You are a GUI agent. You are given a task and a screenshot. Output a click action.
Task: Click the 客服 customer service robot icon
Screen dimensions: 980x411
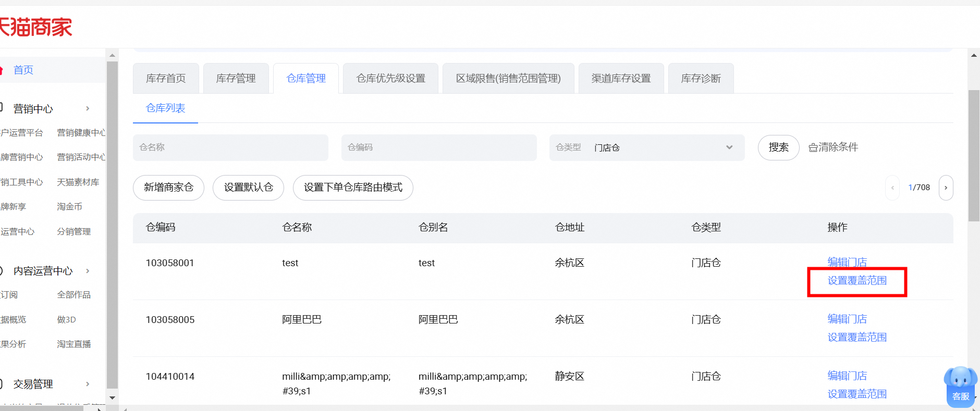pos(960,385)
